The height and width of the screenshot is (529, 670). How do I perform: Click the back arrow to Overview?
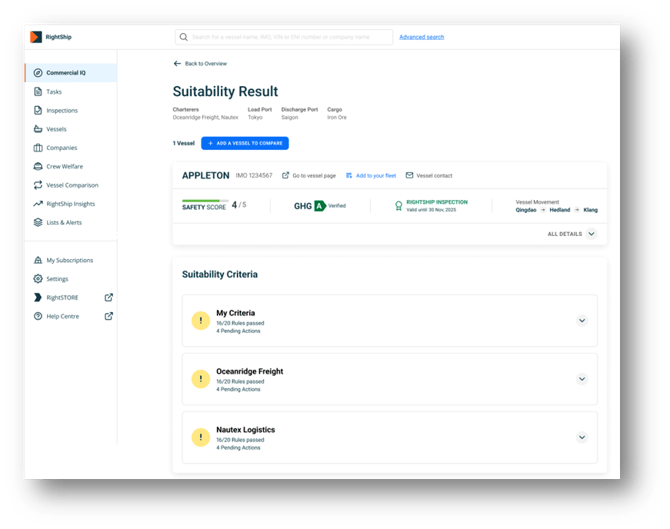177,63
